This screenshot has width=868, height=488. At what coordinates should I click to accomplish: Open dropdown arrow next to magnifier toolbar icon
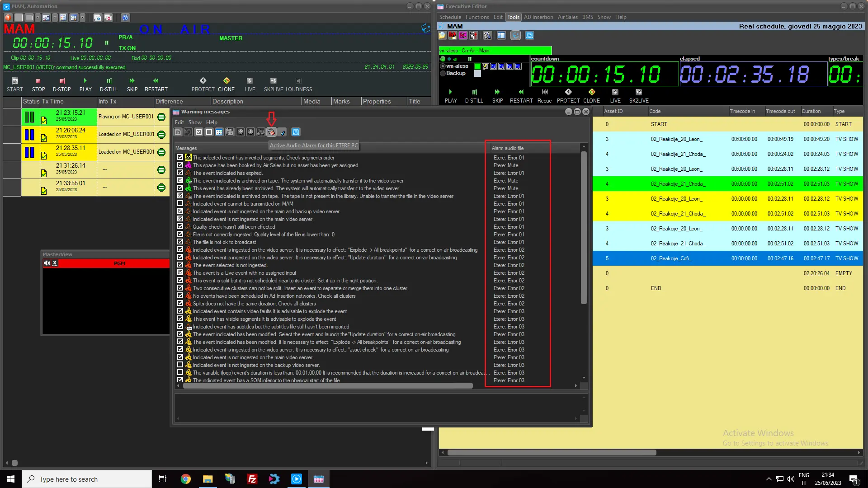pyautogui.click(x=82, y=18)
